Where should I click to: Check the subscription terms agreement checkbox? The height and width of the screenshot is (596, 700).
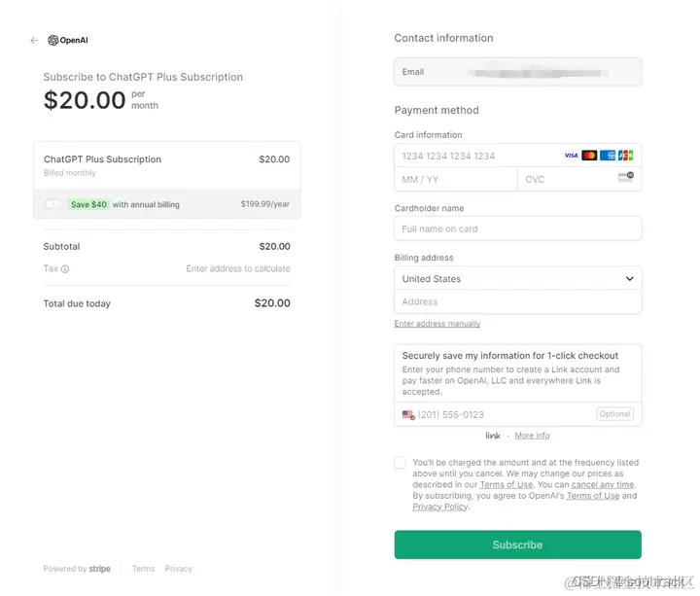[x=401, y=463]
